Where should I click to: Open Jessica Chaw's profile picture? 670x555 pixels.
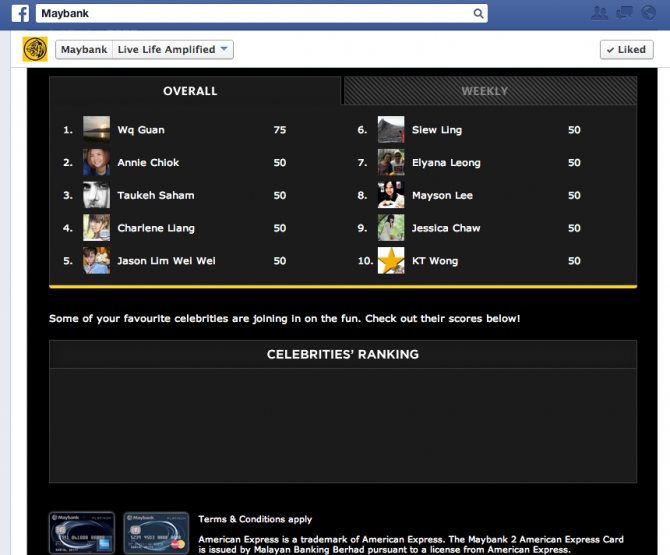tap(391, 228)
